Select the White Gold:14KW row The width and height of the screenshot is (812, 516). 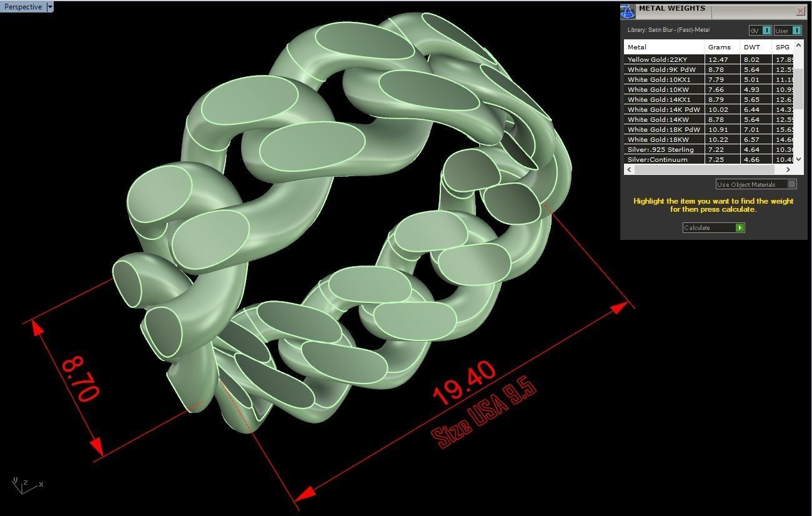click(709, 119)
